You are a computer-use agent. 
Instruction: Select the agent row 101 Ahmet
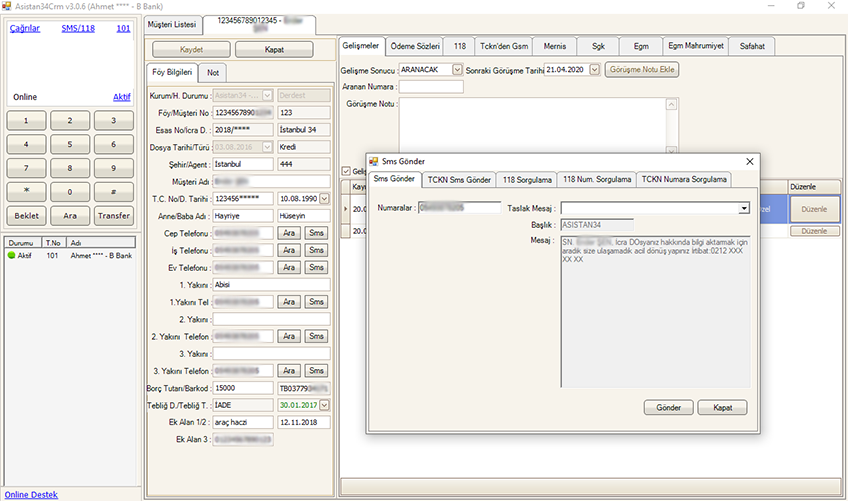pos(70,255)
